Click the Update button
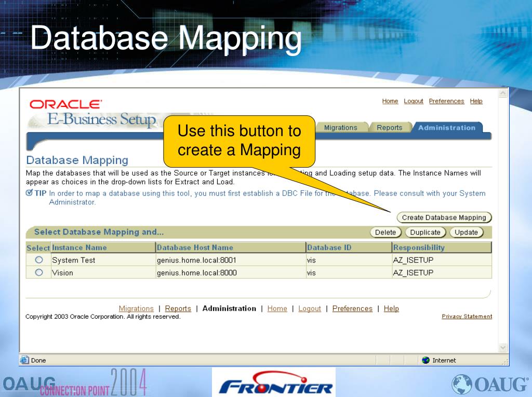 point(466,232)
